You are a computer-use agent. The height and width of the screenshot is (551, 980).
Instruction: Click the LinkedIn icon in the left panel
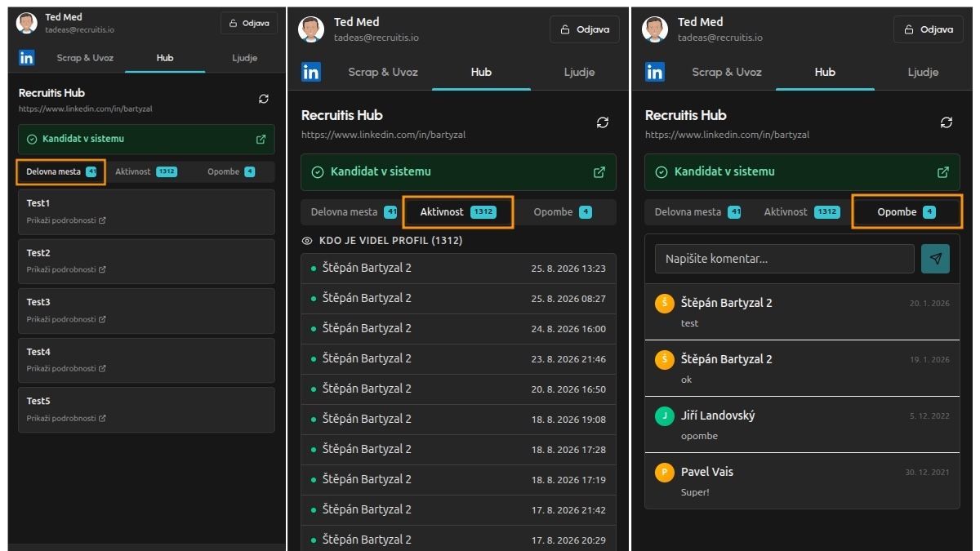pyautogui.click(x=27, y=58)
